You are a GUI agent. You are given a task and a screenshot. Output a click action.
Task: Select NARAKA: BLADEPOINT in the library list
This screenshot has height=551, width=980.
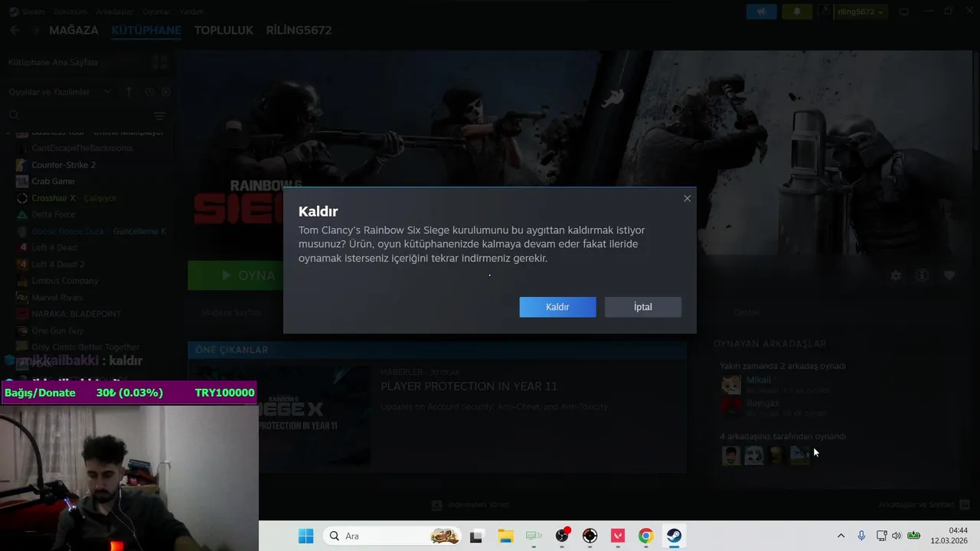click(77, 314)
